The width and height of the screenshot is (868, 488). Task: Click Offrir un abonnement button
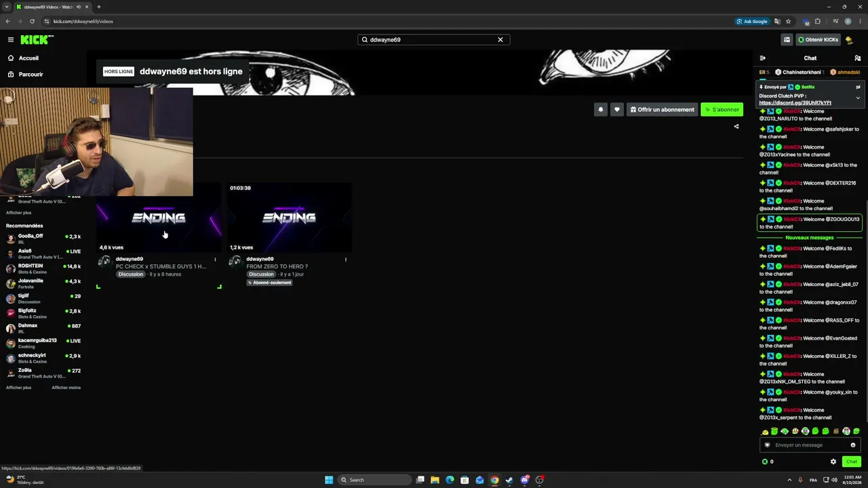click(x=662, y=109)
